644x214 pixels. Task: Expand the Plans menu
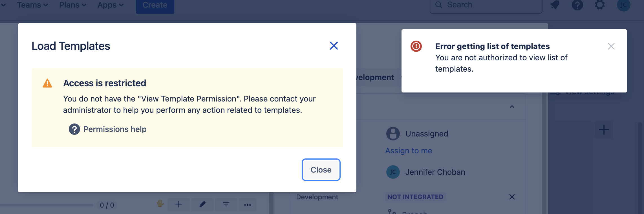click(72, 5)
